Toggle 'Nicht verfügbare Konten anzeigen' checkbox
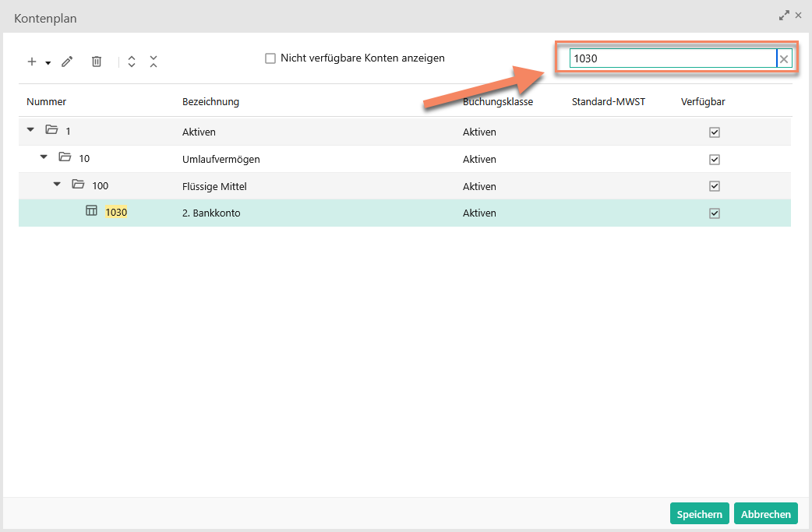Viewport: 812px width, 532px height. pyautogui.click(x=270, y=58)
